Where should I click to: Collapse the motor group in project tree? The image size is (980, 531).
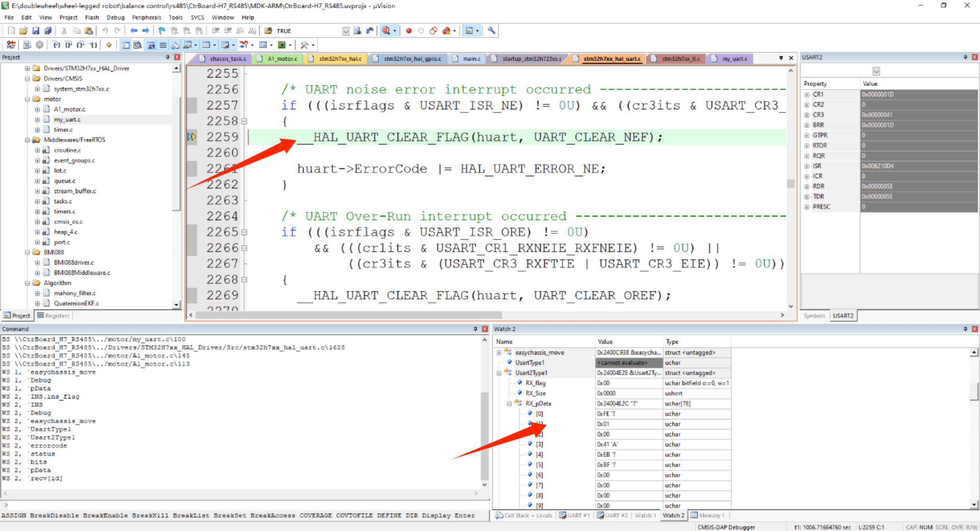tap(28, 99)
